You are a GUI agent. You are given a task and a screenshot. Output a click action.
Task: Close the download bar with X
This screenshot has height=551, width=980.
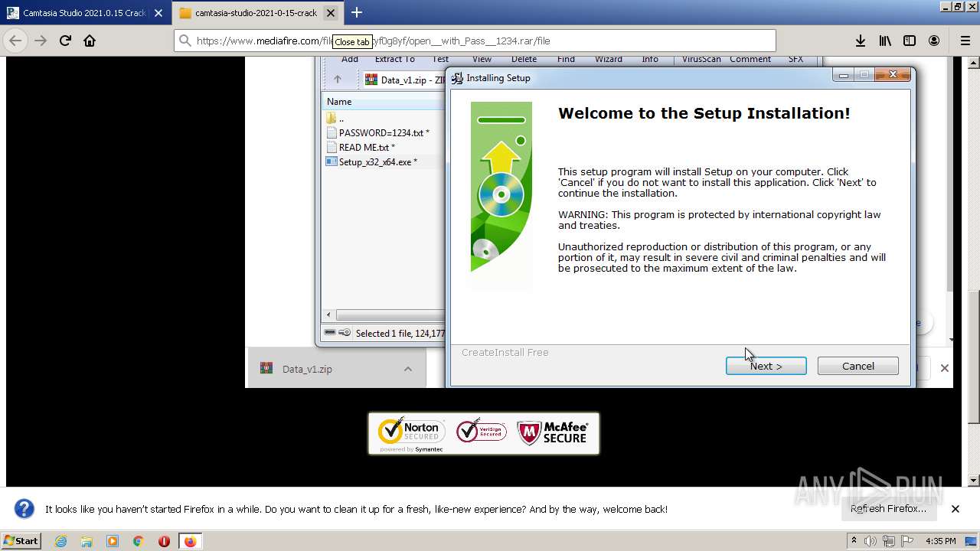(x=944, y=368)
